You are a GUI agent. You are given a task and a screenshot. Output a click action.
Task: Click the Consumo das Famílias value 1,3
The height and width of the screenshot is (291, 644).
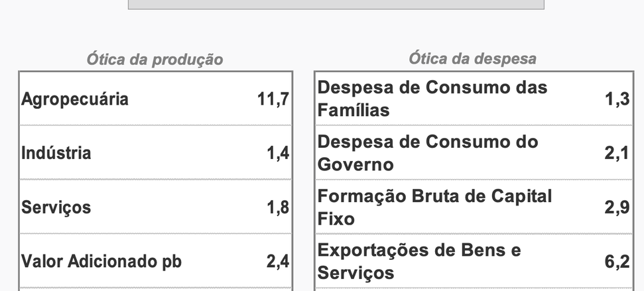[x=617, y=99]
